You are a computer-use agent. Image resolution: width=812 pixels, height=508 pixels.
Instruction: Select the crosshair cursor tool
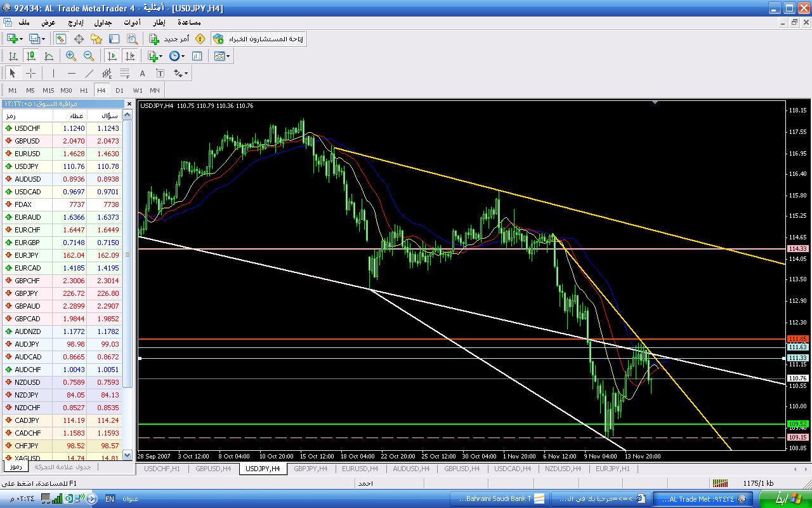point(30,73)
